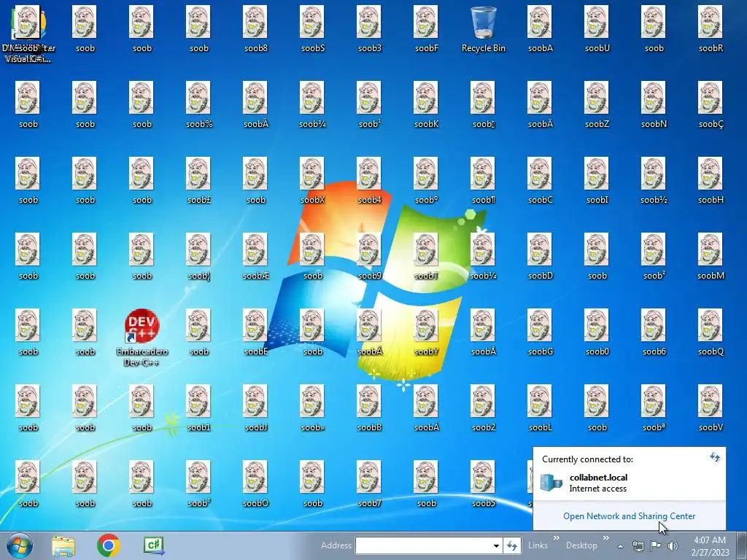This screenshot has width=747, height=560.
Task: Click the soobX desktop file
Action: tap(312, 181)
